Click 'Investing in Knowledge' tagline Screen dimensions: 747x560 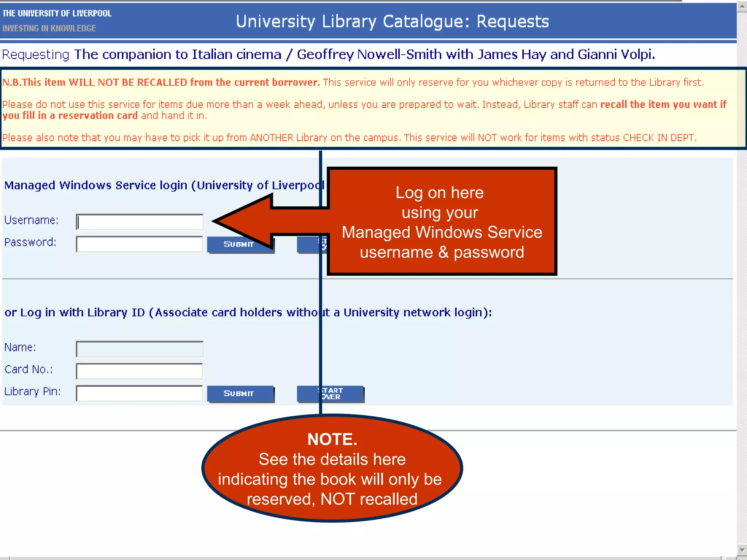[49, 28]
